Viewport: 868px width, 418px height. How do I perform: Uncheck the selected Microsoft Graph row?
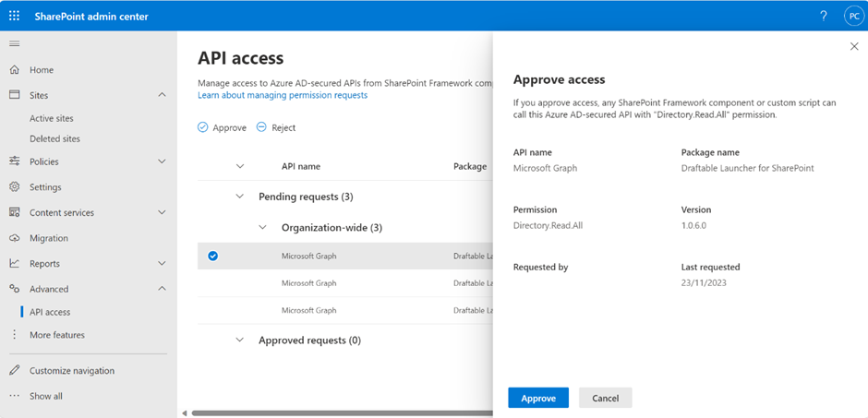tap(212, 256)
